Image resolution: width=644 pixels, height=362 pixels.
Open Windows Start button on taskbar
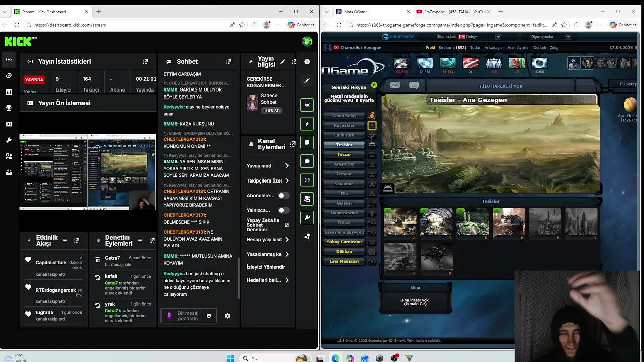pyautogui.click(x=230, y=358)
